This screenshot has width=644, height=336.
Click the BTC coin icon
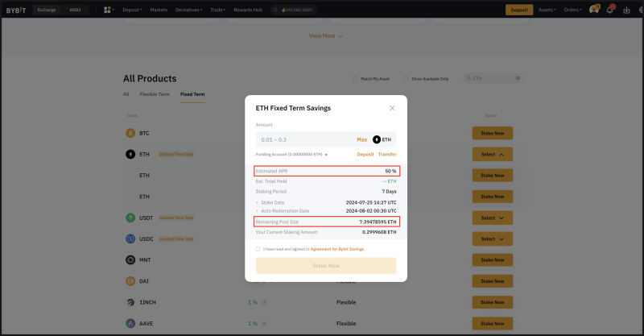coord(130,133)
